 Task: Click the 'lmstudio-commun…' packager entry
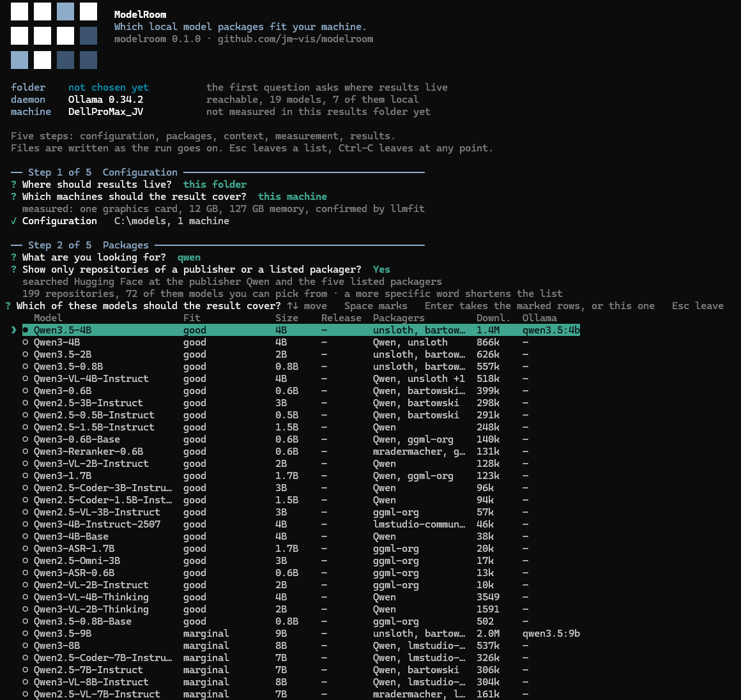point(418,524)
